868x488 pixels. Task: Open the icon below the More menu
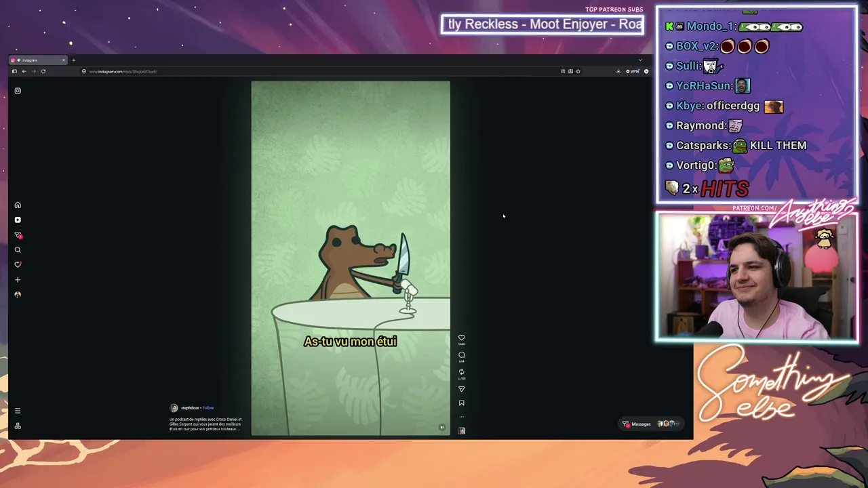18,426
